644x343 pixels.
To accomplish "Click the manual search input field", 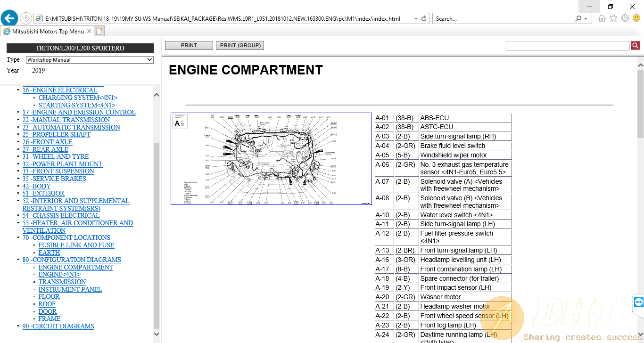I will pyautogui.click(x=567, y=46).
